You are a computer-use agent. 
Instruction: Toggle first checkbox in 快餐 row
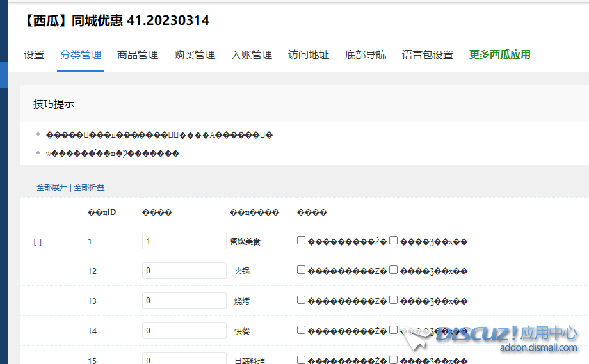pyautogui.click(x=302, y=330)
